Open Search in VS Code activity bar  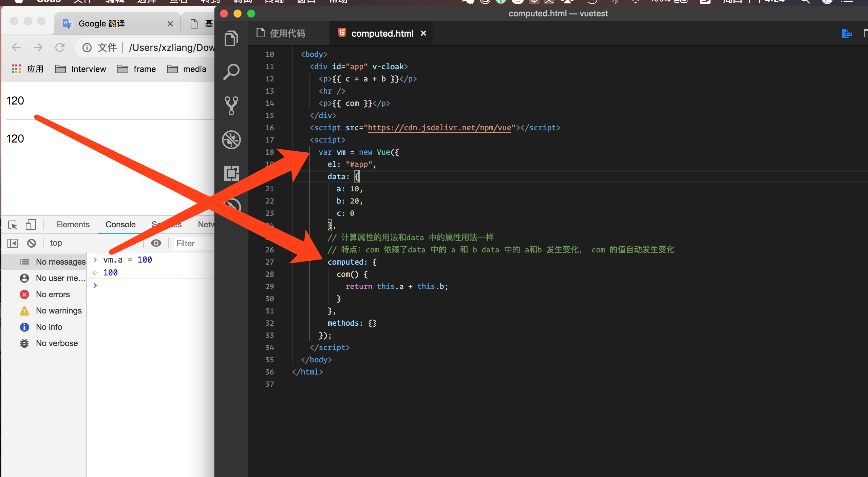(231, 72)
